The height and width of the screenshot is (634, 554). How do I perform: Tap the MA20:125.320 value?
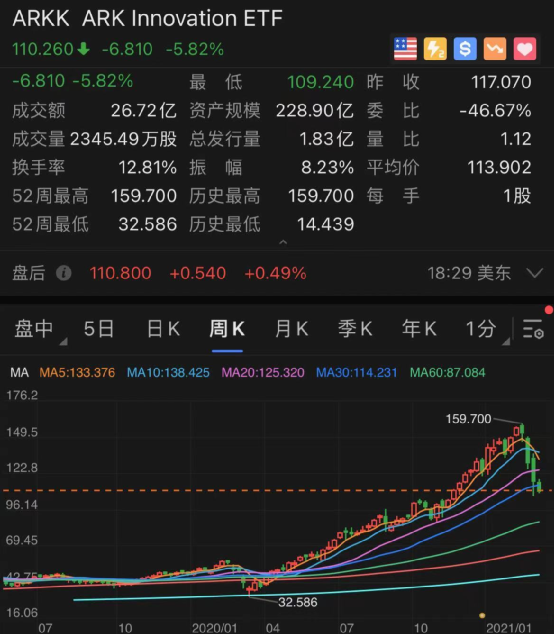[x=263, y=372]
